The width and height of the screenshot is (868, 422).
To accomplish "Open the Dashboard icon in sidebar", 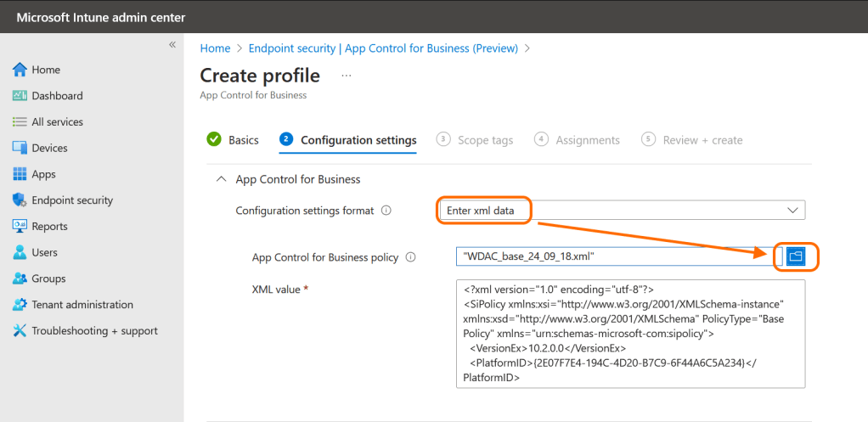I will (x=20, y=96).
